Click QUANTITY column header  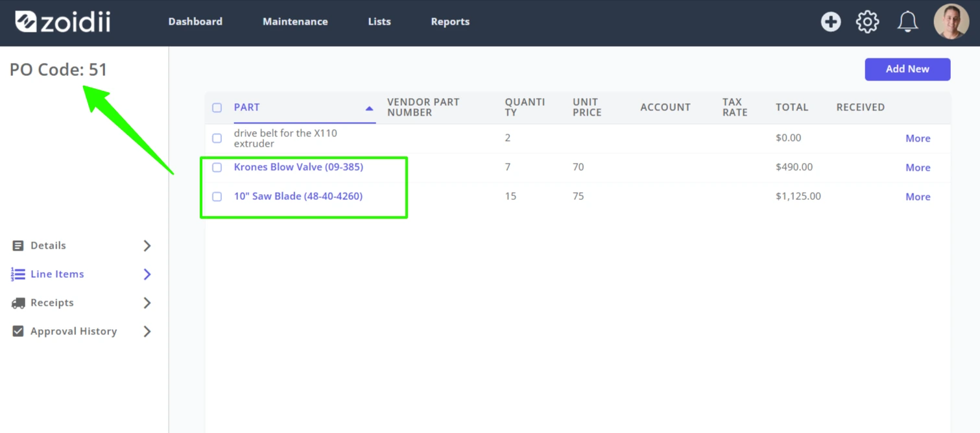[x=525, y=107]
